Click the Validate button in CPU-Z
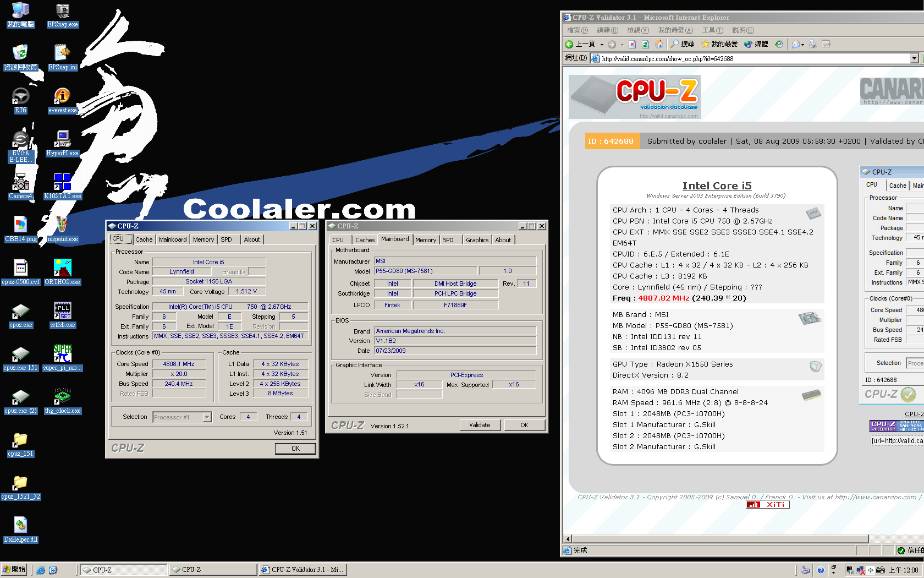The height and width of the screenshot is (578, 924). click(480, 425)
